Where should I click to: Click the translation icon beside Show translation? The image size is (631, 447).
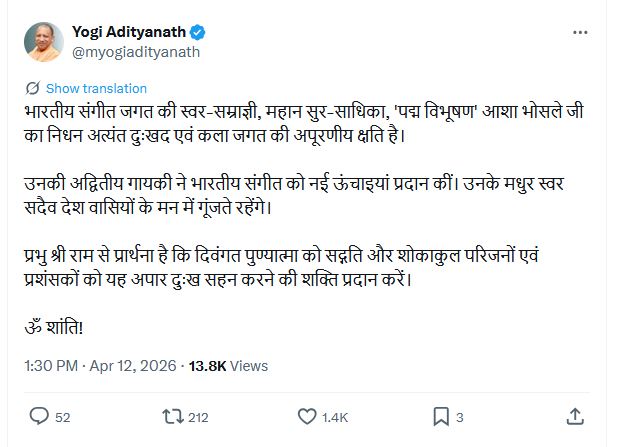point(33,88)
